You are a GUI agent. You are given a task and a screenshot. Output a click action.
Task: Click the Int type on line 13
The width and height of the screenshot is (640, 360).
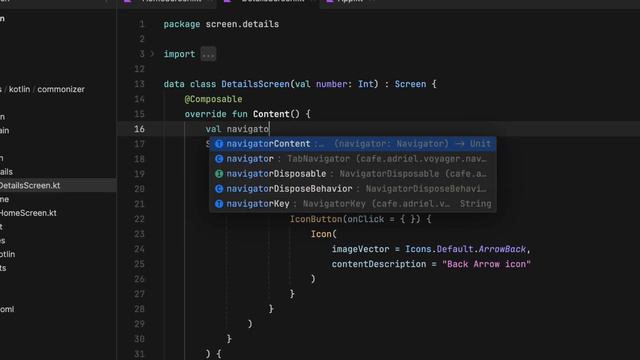[x=366, y=84]
